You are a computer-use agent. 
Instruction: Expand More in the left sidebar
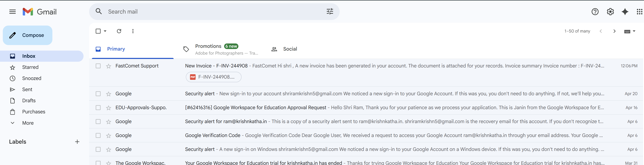pyautogui.click(x=28, y=123)
